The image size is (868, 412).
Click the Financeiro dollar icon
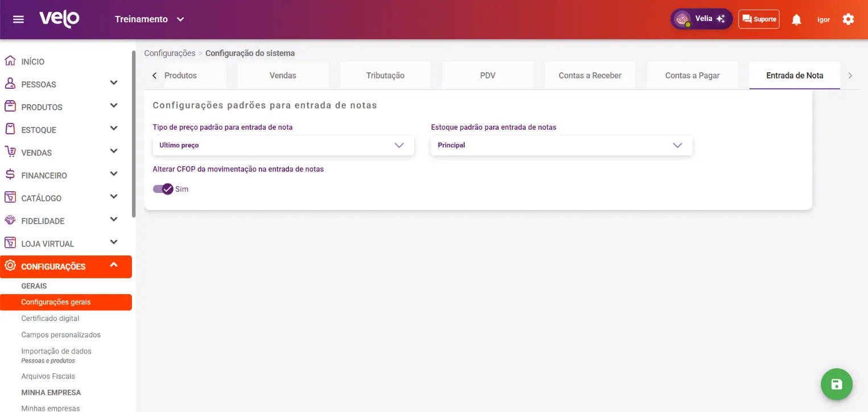tap(10, 175)
